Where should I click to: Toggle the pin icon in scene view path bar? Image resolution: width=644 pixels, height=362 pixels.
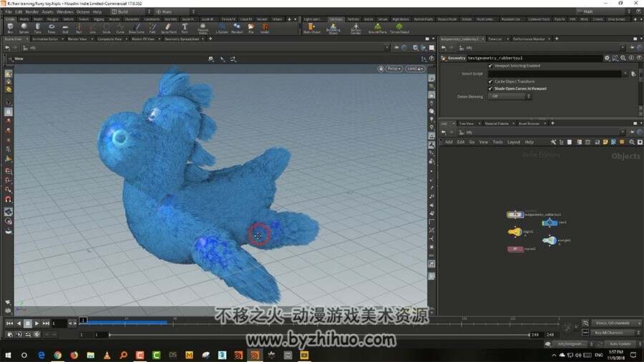pyautogui.click(x=396, y=48)
